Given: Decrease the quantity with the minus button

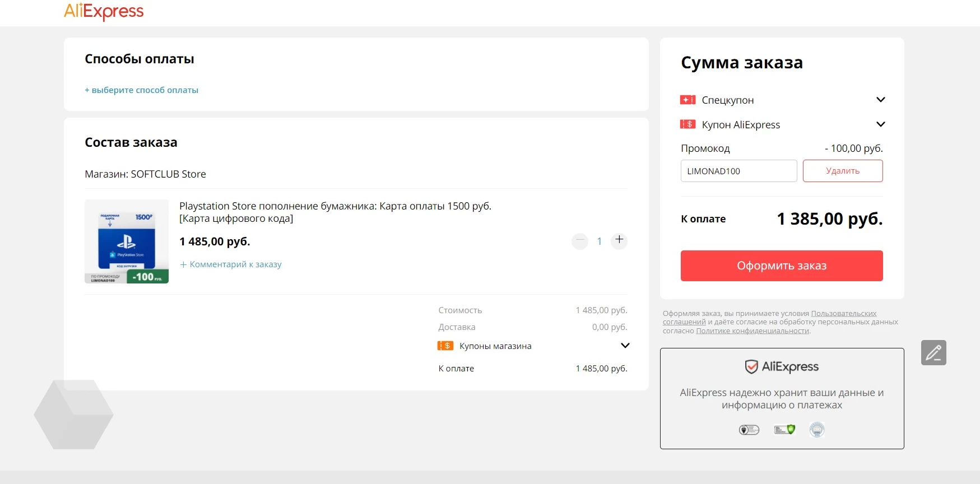Looking at the screenshot, I should [x=580, y=241].
